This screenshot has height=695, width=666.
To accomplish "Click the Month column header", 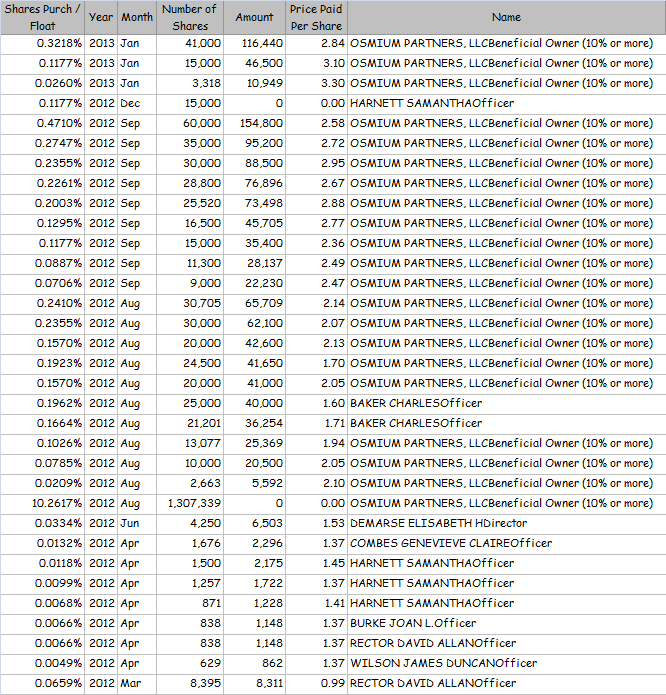I will (137, 17).
